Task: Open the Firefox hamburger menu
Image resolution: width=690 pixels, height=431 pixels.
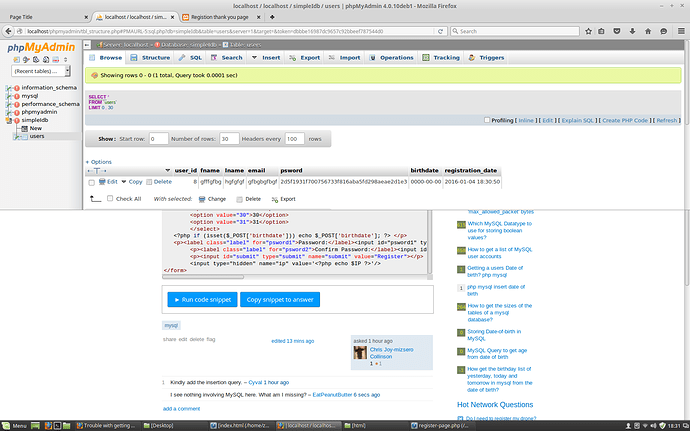Action: tap(681, 31)
